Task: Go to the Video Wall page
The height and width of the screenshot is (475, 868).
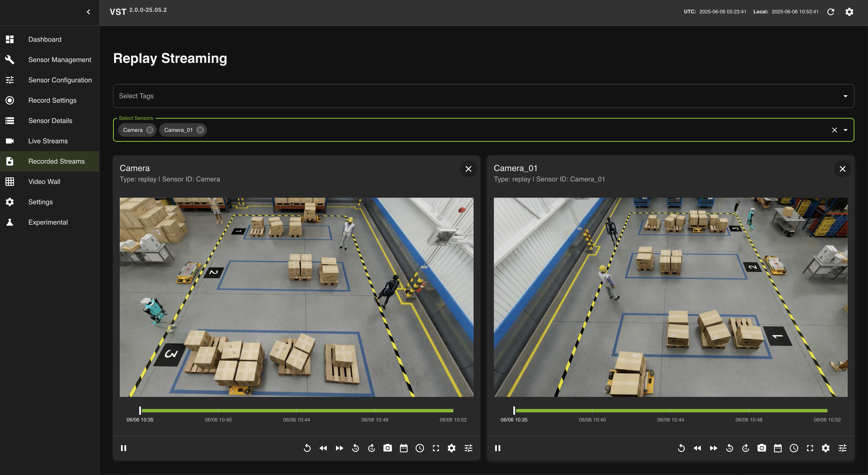Action: pyautogui.click(x=44, y=182)
